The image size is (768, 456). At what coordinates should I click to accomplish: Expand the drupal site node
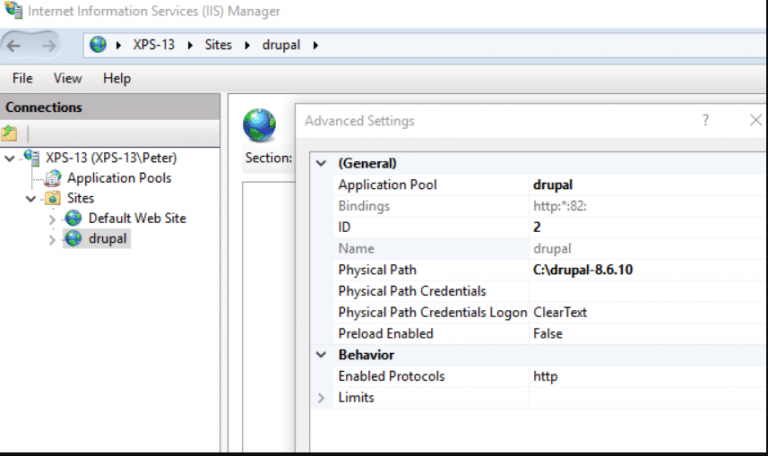[52, 240]
